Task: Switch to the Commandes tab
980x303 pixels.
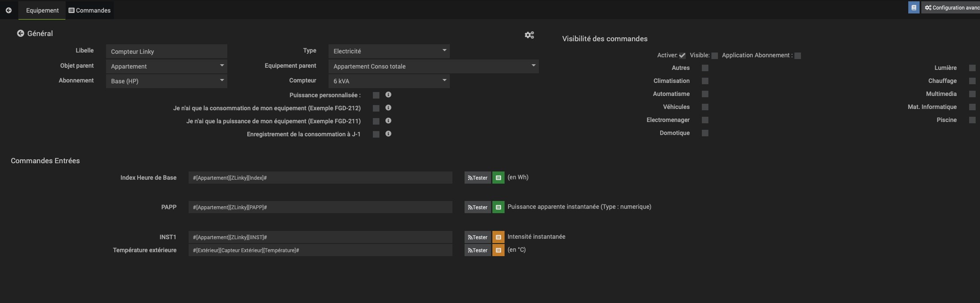Action: 90,10
